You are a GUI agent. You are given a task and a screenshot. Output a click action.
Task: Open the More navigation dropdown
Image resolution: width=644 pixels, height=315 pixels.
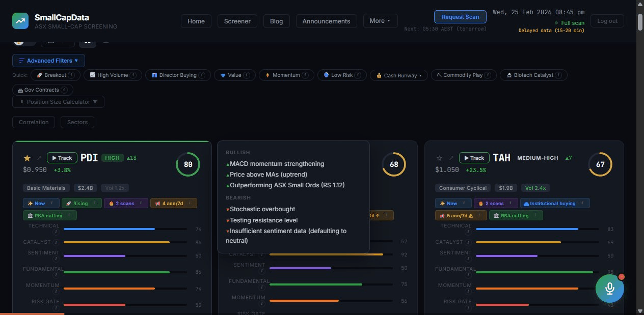380,21
